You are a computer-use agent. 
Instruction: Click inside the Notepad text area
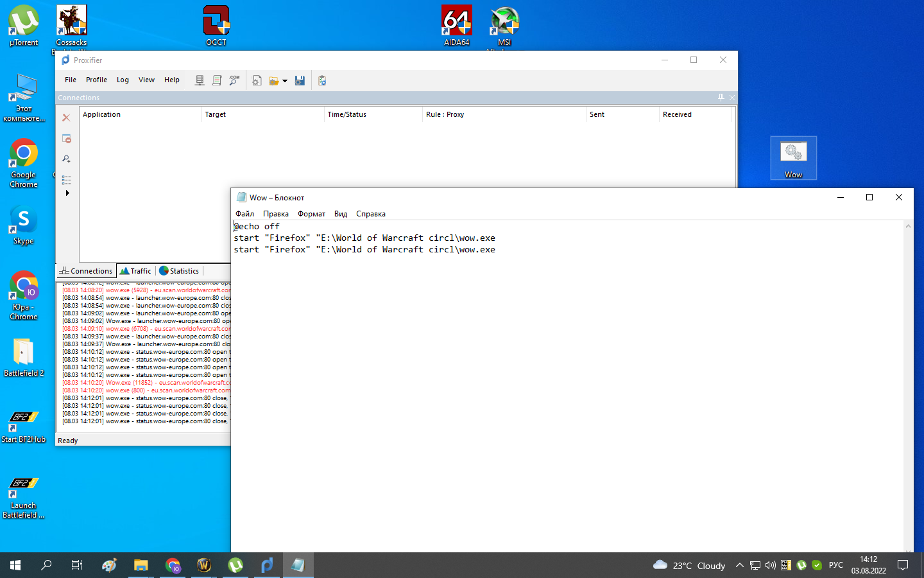click(x=565, y=385)
